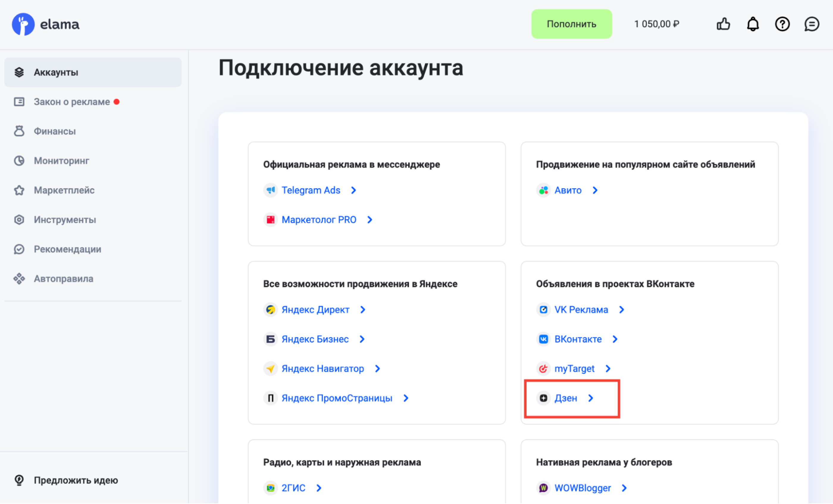833x504 pixels.
Task: Click the Закон о рекламе sidebar icon
Action: pos(19,102)
